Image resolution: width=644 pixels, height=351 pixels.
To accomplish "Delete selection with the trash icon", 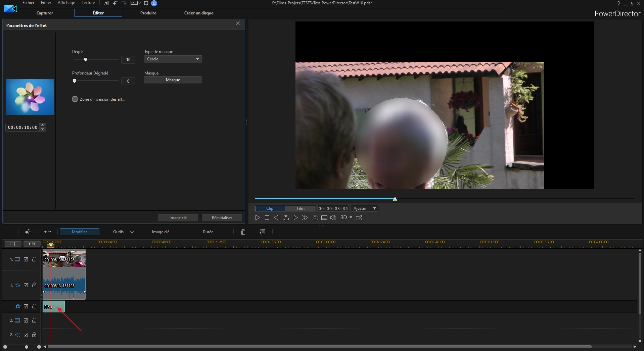I will click(x=243, y=232).
